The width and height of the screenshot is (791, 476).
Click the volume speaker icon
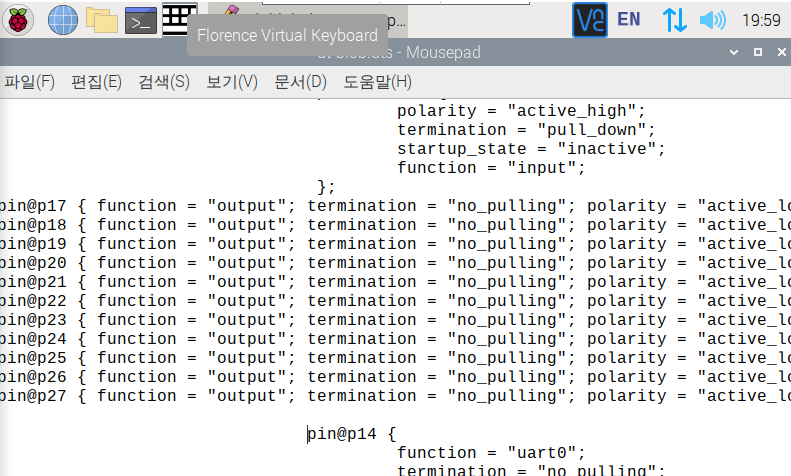click(712, 19)
